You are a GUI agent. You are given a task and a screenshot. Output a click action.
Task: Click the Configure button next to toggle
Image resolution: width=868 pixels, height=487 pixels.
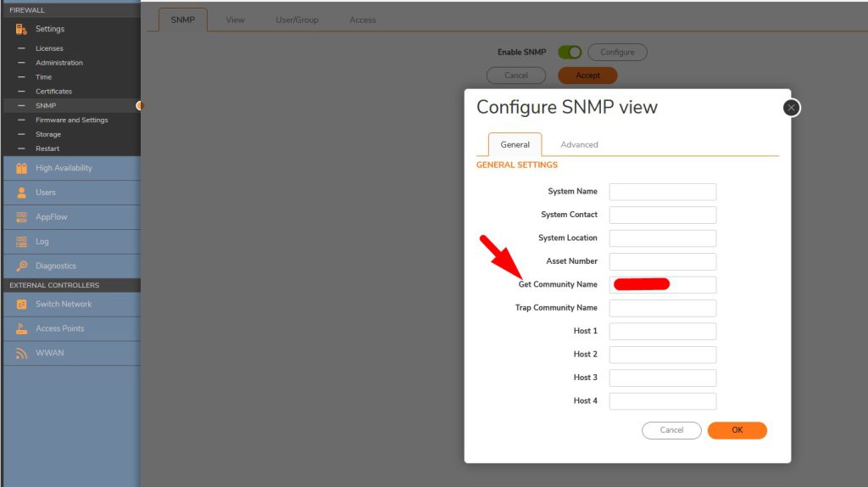617,53
